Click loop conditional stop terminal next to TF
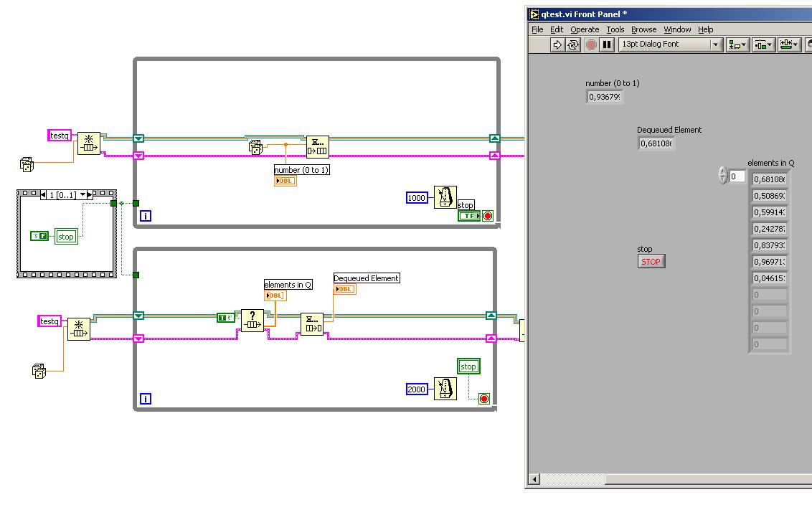812x520 pixels. point(488,216)
